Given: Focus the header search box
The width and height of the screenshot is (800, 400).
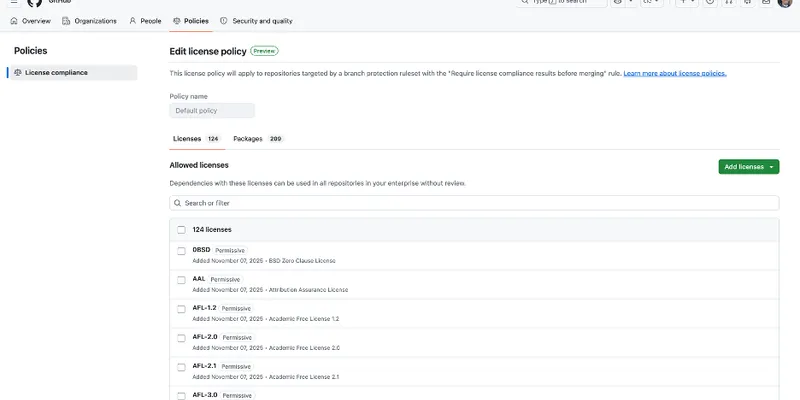Looking at the screenshot, I should pos(561,3).
